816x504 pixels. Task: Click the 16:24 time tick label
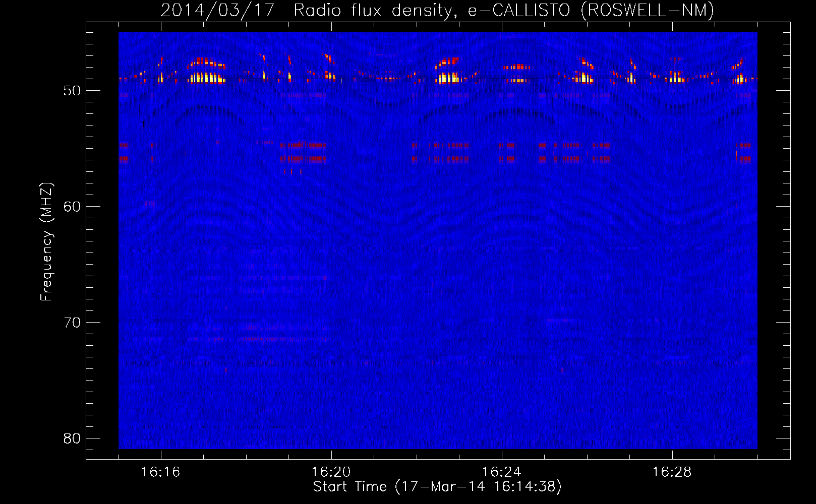pyautogui.click(x=501, y=472)
